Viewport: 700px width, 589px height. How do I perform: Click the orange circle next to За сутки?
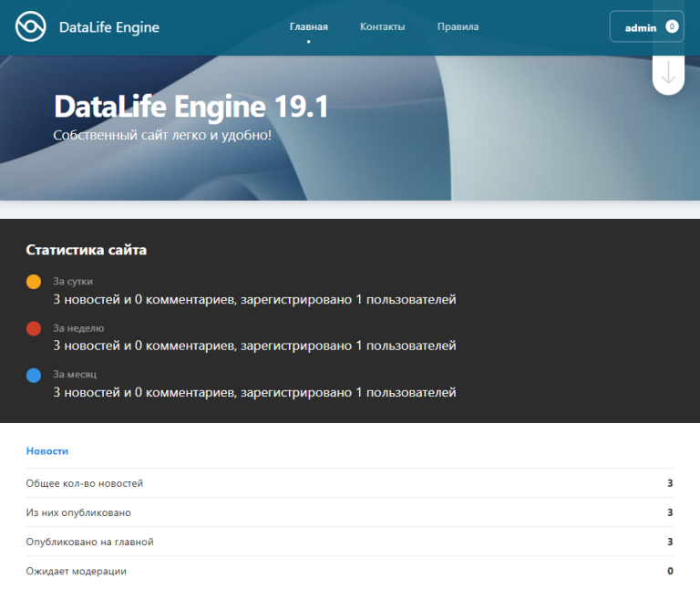point(34,283)
